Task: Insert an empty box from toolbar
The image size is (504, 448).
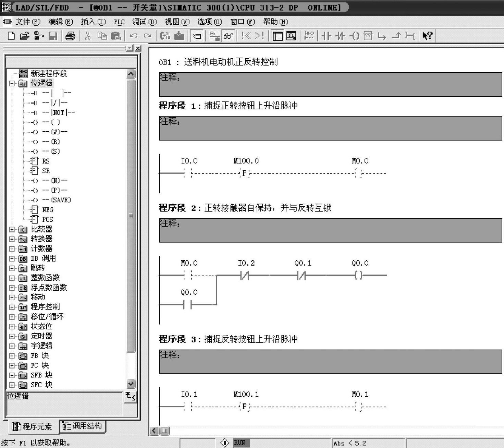Action: 368,36
